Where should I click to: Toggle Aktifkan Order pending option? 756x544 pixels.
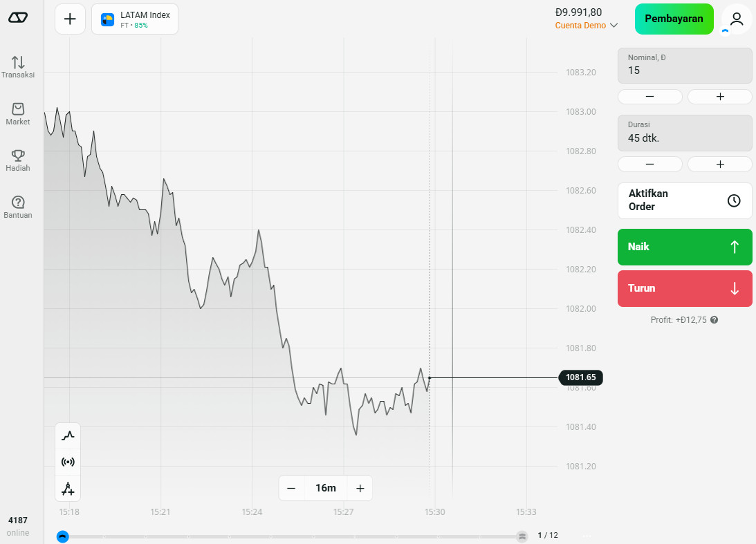click(684, 200)
